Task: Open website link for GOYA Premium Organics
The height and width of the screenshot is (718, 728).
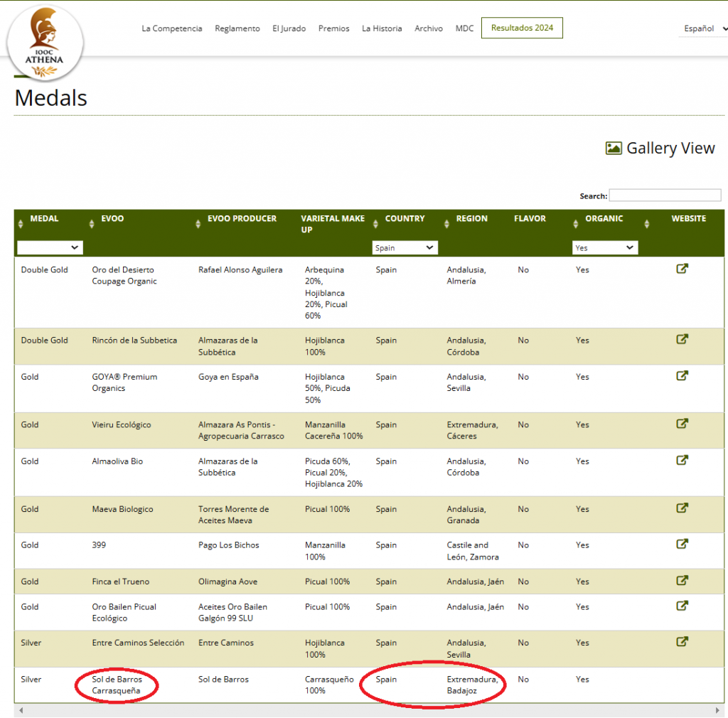Action: [682, 376]
